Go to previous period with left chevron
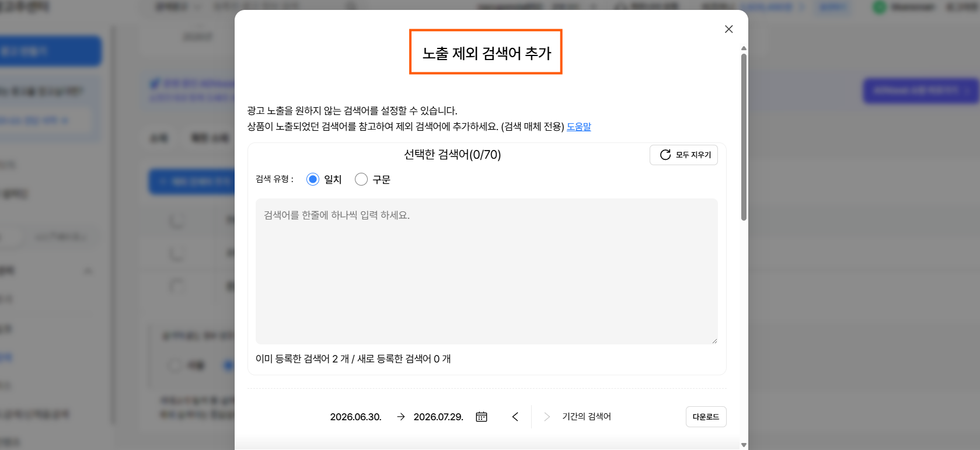980x450 pixels. tap(515, 417)
